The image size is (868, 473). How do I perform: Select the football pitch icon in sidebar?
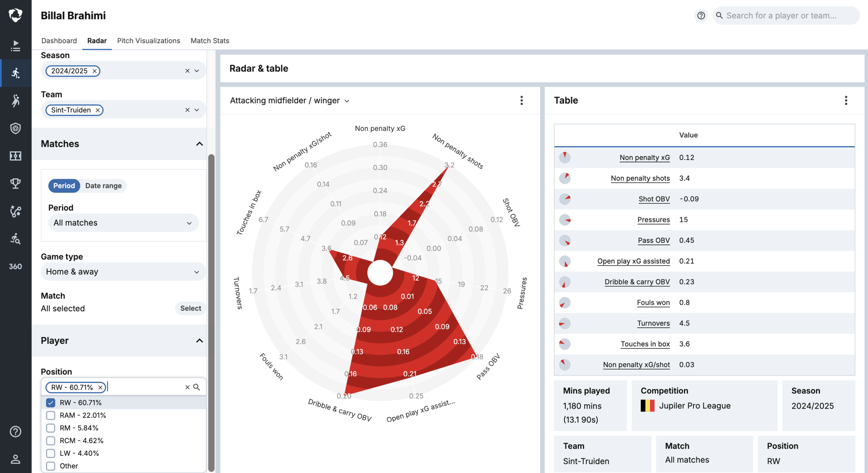coord(15,156)
